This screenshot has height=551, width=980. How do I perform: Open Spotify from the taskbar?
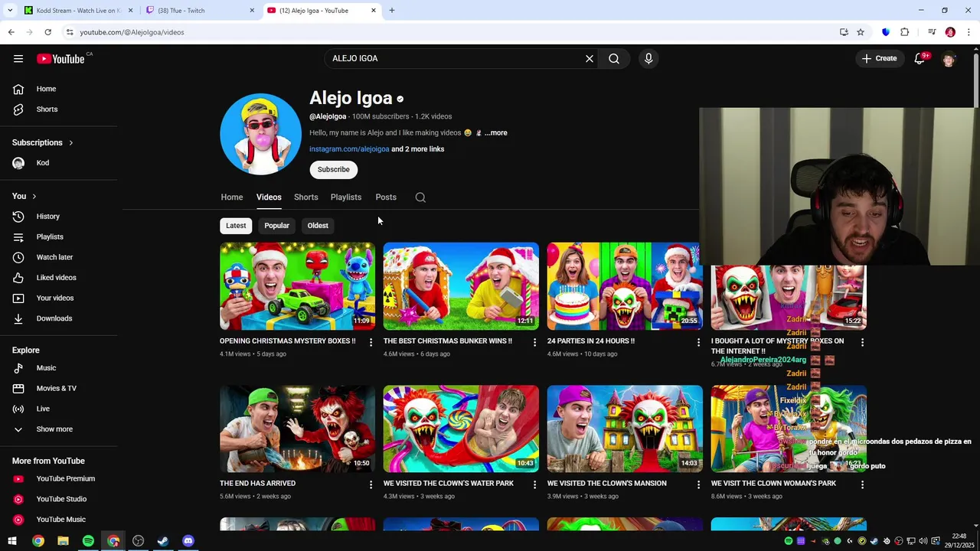(88, 541)
